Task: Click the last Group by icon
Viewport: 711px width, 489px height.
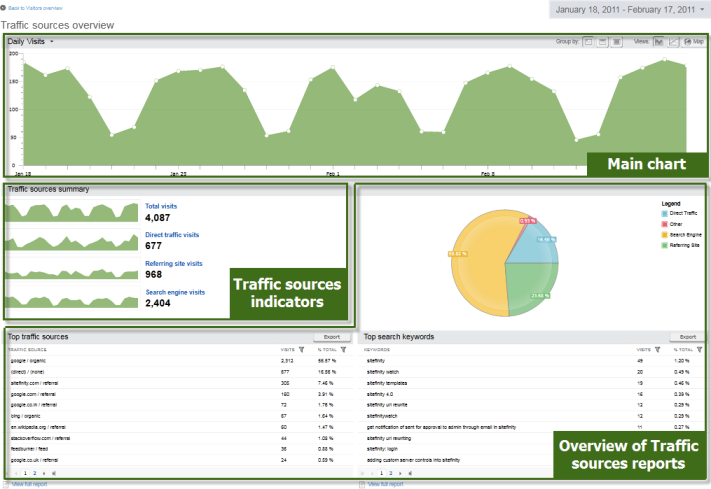Action: click(616, 42)
